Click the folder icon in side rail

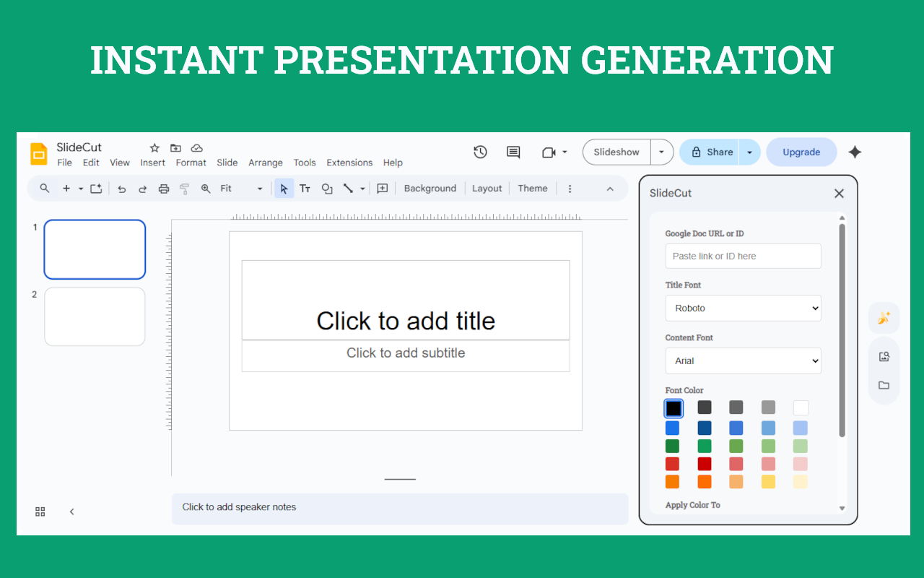(x=884, y=385)
